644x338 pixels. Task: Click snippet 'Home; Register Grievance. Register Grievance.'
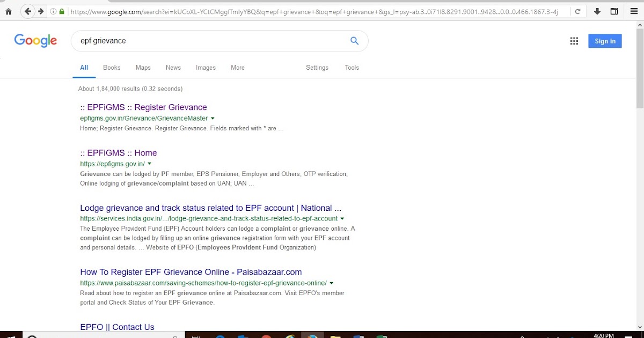pyautogui.click(x=182, y=129)
